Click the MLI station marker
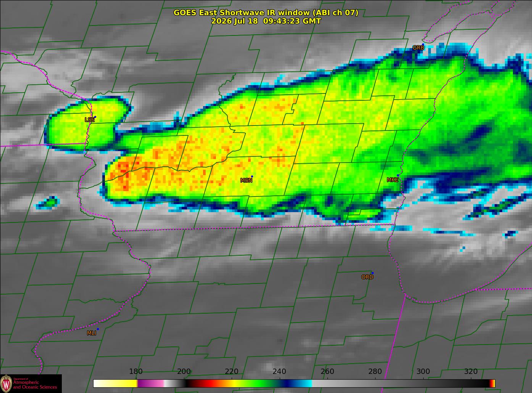The height and width of the screenshot is (393, 532). (98, 329)
